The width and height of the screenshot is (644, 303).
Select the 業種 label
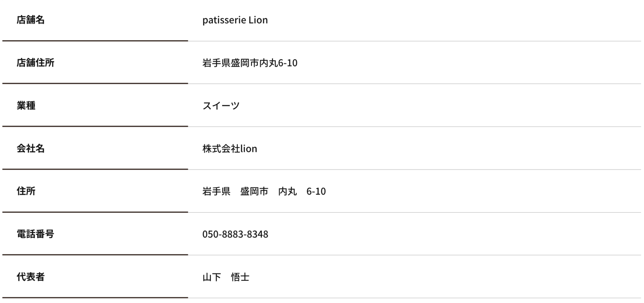point(26,106)
